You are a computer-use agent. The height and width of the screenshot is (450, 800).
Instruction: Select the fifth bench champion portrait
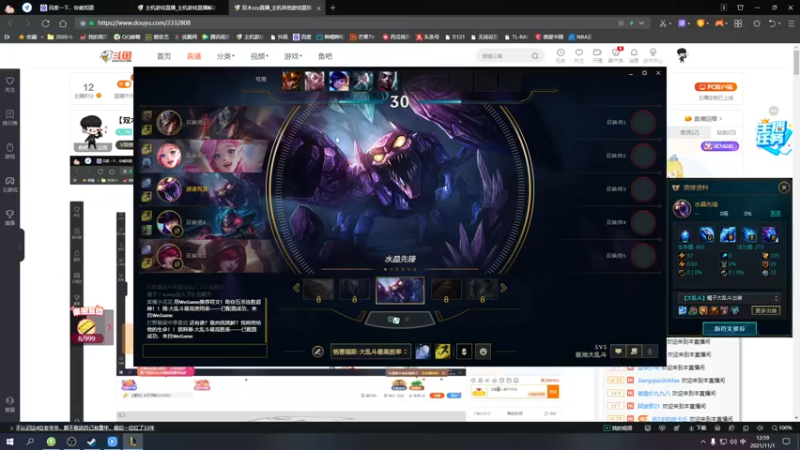[387, 81]
